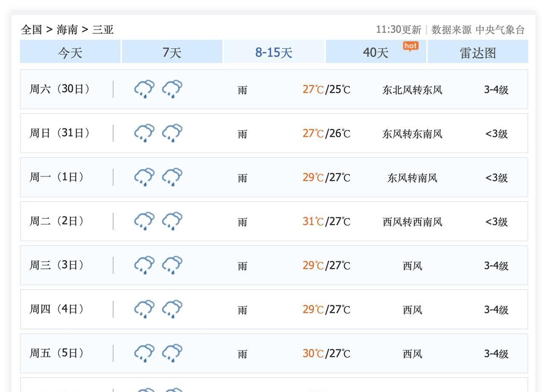Go to 全国 in the breadcrumb

(32, 30)
